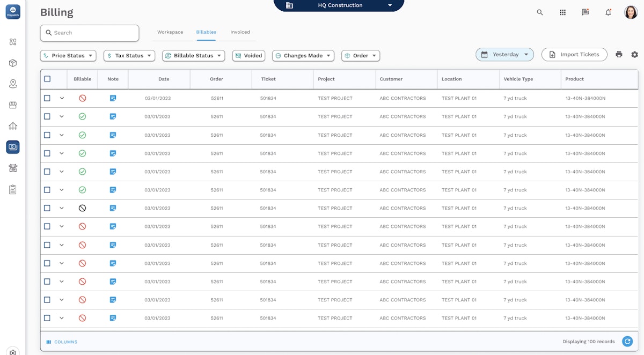
Task: Click the print icon near Import Tickets
Action: point(619,54)
